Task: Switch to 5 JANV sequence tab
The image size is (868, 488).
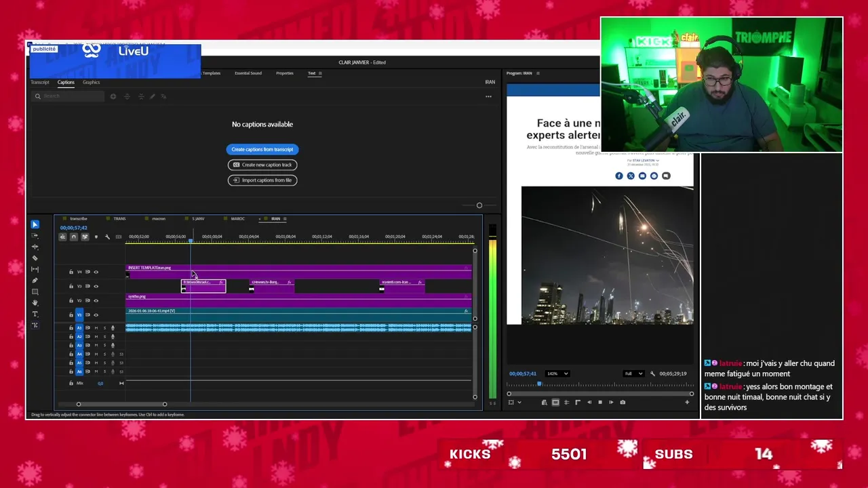Action: [198, 219]
